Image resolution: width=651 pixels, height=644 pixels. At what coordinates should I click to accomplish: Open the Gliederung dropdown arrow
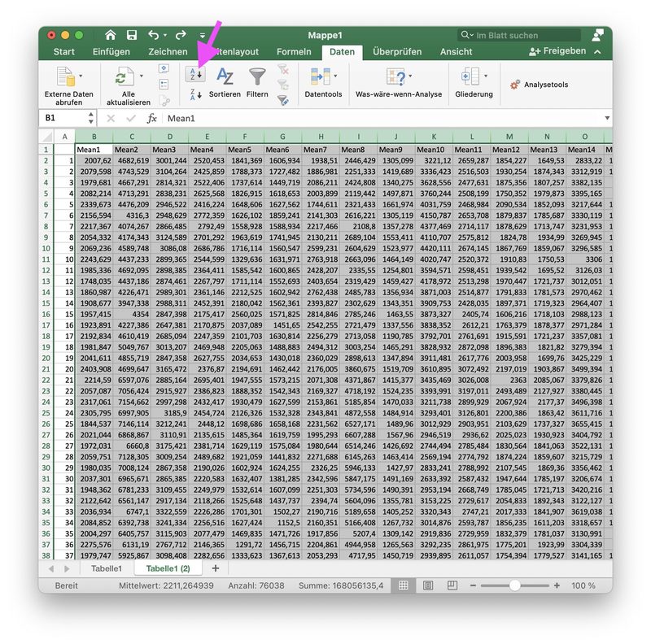click(485, 76)
